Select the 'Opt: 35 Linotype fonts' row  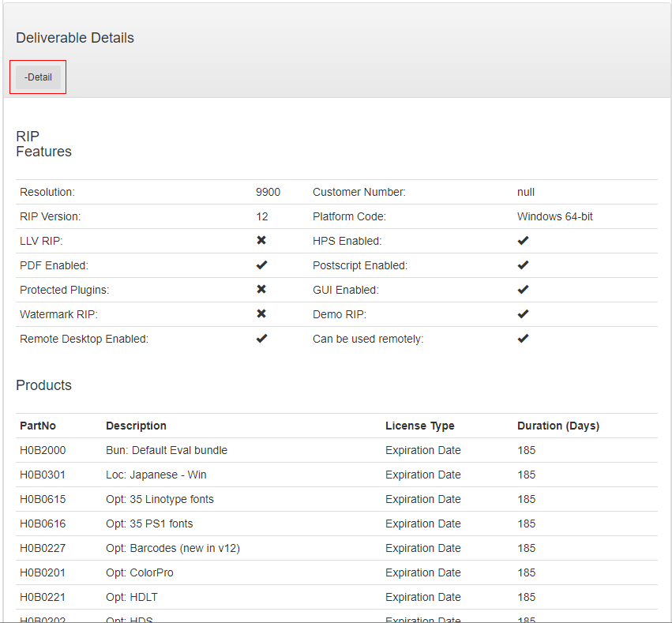(x=160, y=499)
